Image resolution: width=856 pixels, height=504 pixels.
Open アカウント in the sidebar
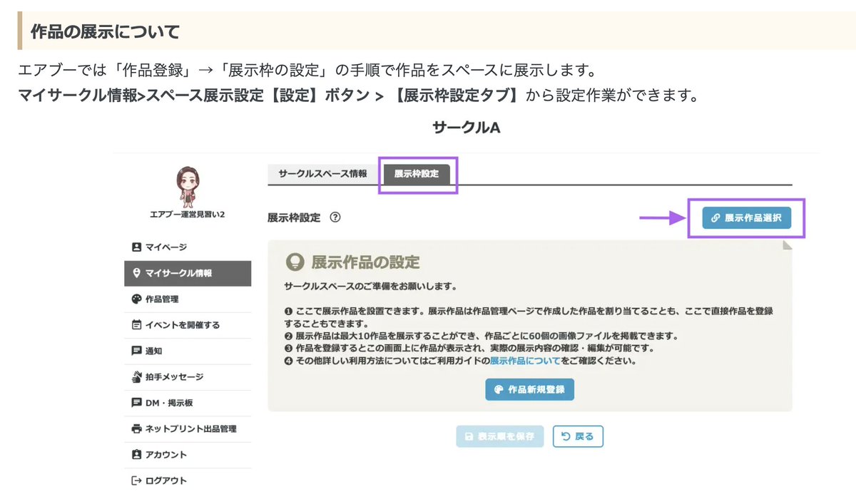tap(188, 455)
